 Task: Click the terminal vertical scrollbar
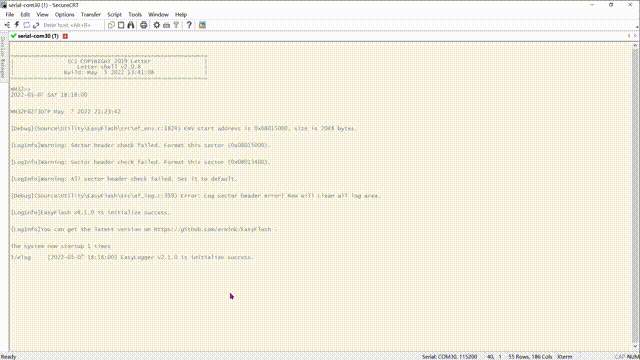635,196
